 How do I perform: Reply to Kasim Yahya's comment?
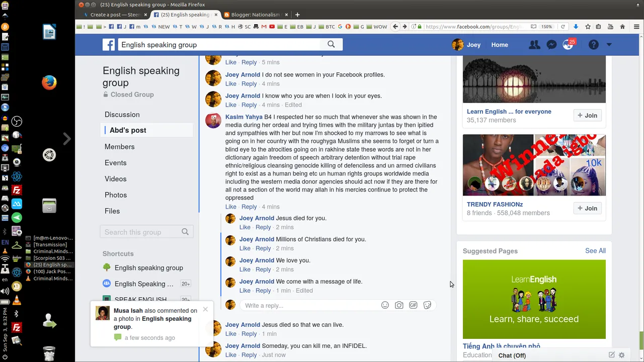coord(249,207)
